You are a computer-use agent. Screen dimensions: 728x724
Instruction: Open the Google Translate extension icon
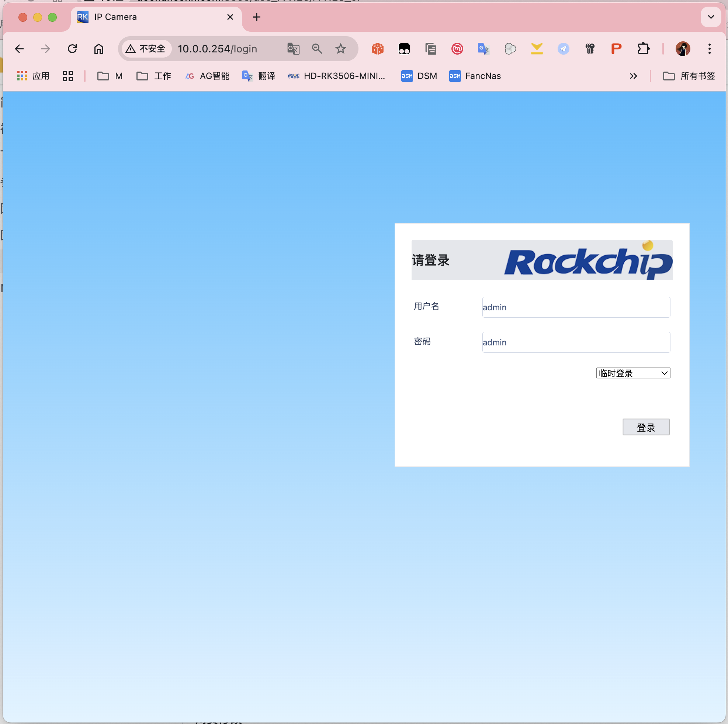483,49
